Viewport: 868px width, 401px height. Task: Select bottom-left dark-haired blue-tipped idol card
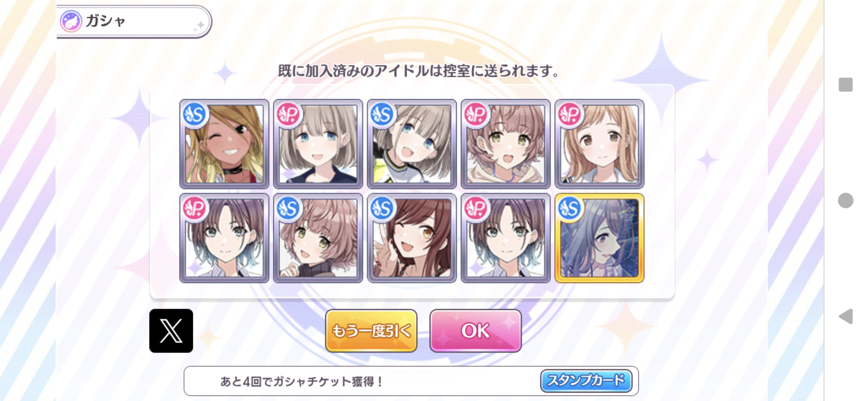click(224, 238)
